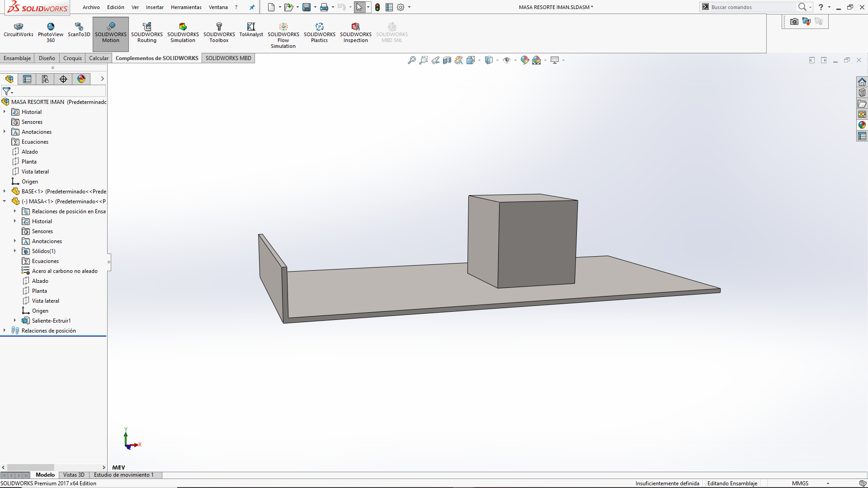Open the DisplayManager appearance tab
The image size is (868, 488).
tap(81, 79)
